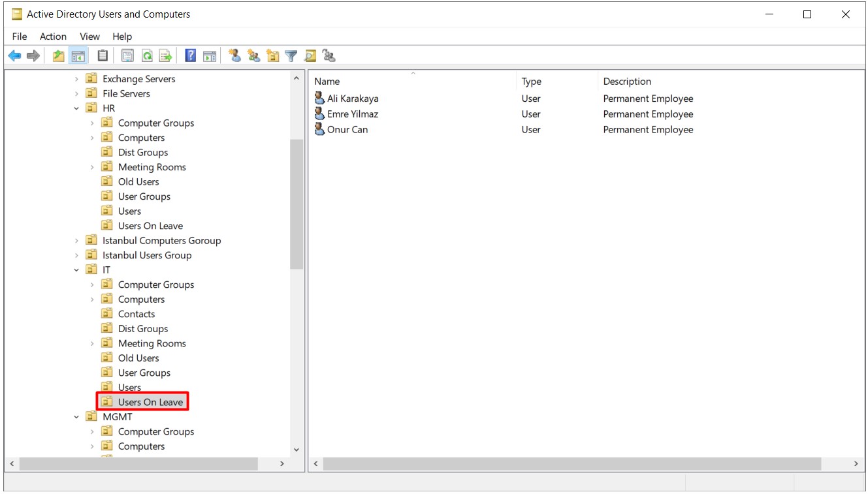868x494 pixels.
Task: Select User Groups under IT
Action: (x=144, y=373)
